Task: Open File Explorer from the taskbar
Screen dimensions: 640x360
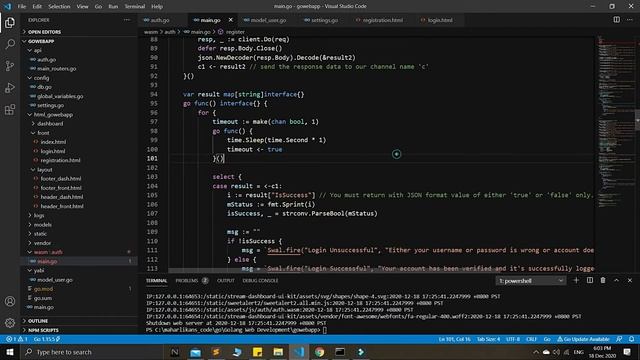Action: click(278, 352)
